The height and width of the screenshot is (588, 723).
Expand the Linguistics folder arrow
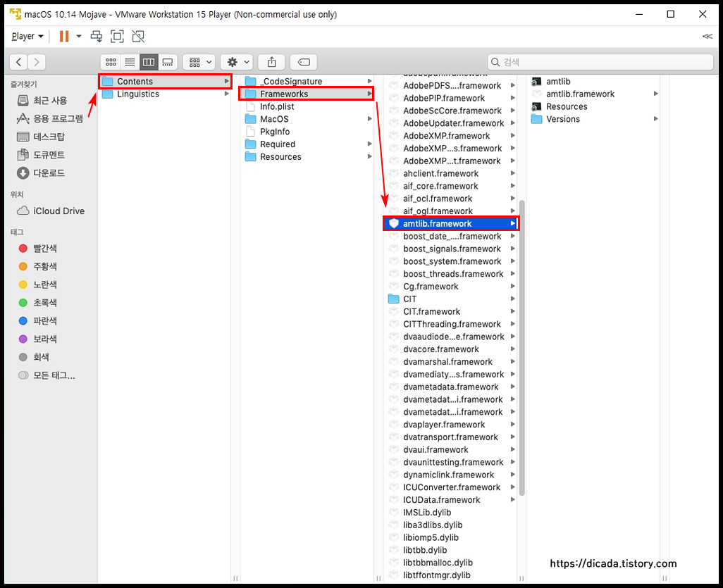pyautogui.click(x=226, y=94)
